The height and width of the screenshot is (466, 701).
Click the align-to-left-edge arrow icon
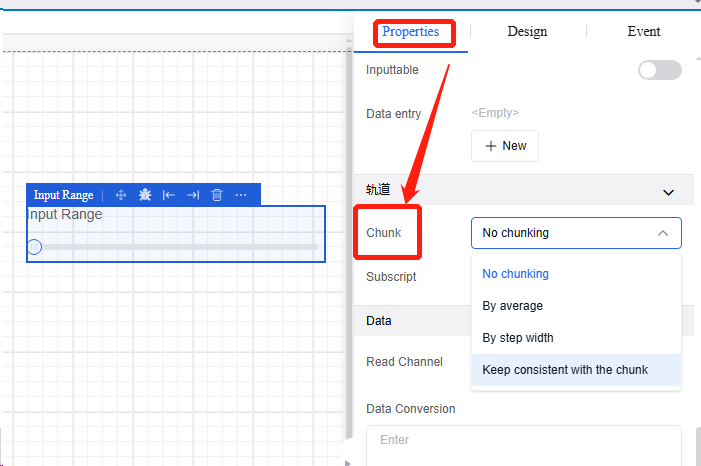coord(169,195)
